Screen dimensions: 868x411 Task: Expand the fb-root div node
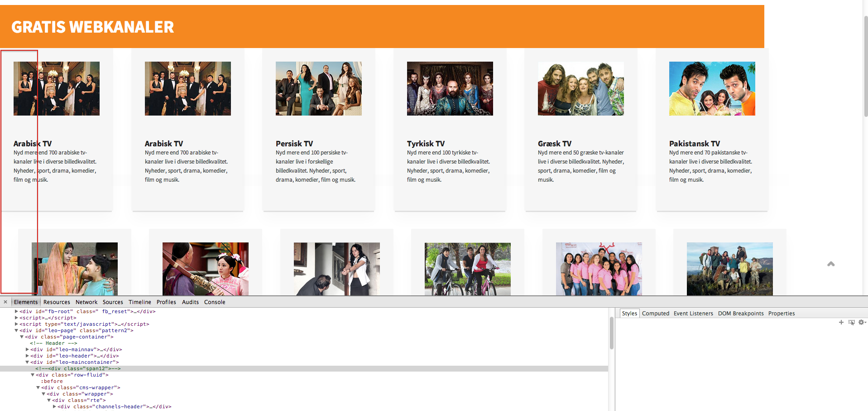click(x=16, y=311)
